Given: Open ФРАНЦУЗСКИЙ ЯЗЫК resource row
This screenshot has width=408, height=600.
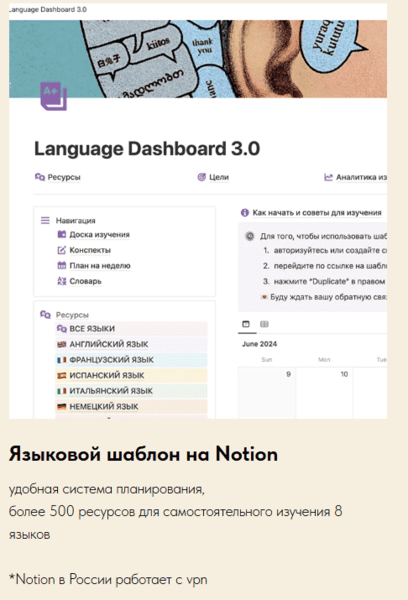Looking at the screenshot, I should pos(131,360).
